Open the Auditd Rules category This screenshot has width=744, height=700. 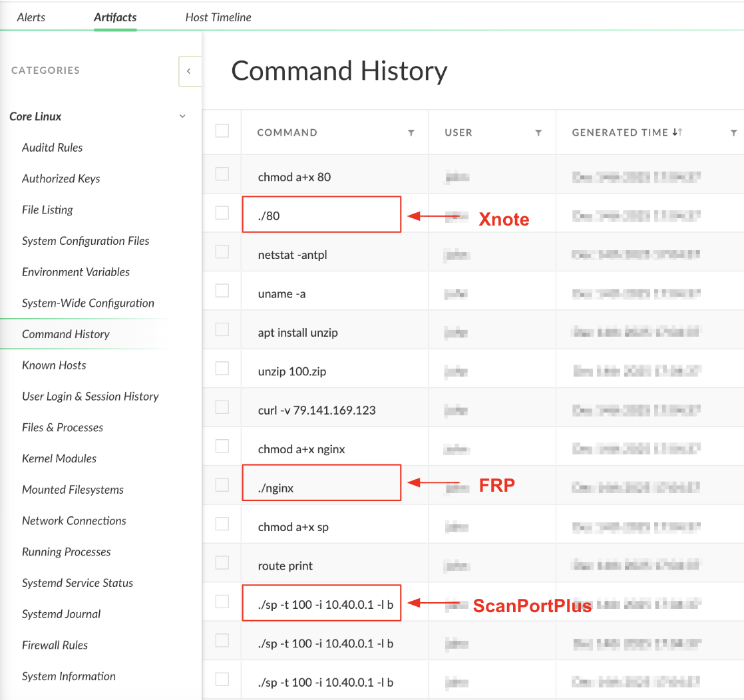pyautogui.click(x=53, y=147)
